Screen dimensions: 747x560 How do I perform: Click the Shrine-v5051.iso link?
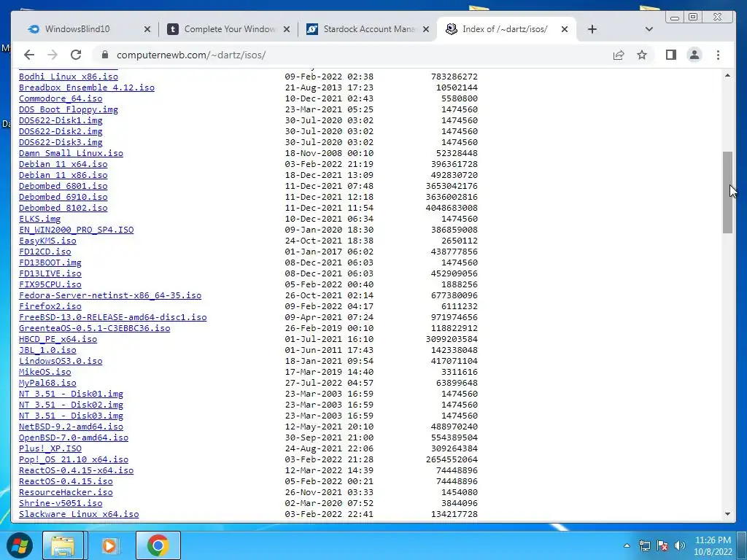(x=61, y=503)
